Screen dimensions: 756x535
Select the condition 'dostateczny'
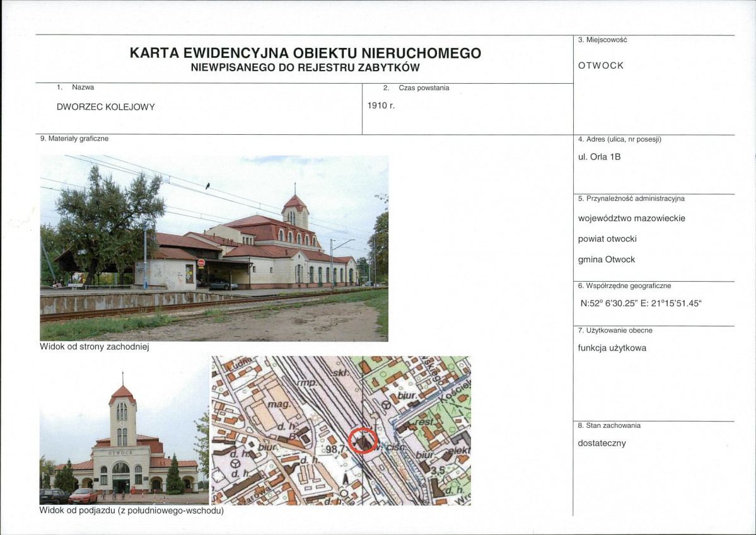602,444
